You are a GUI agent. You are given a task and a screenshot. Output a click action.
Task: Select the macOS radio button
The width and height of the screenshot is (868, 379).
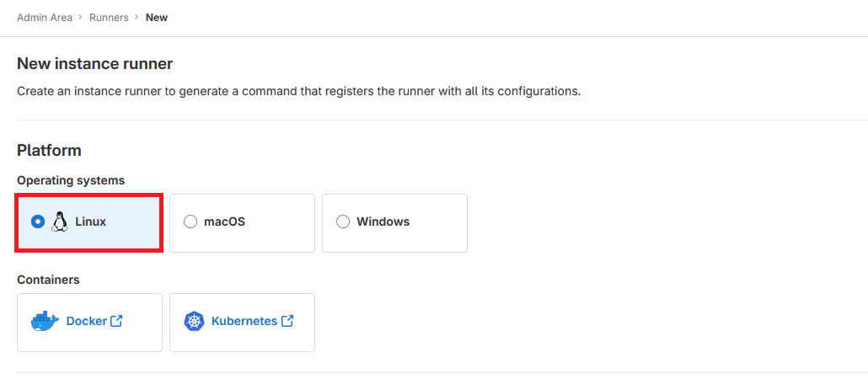point(190,222)
